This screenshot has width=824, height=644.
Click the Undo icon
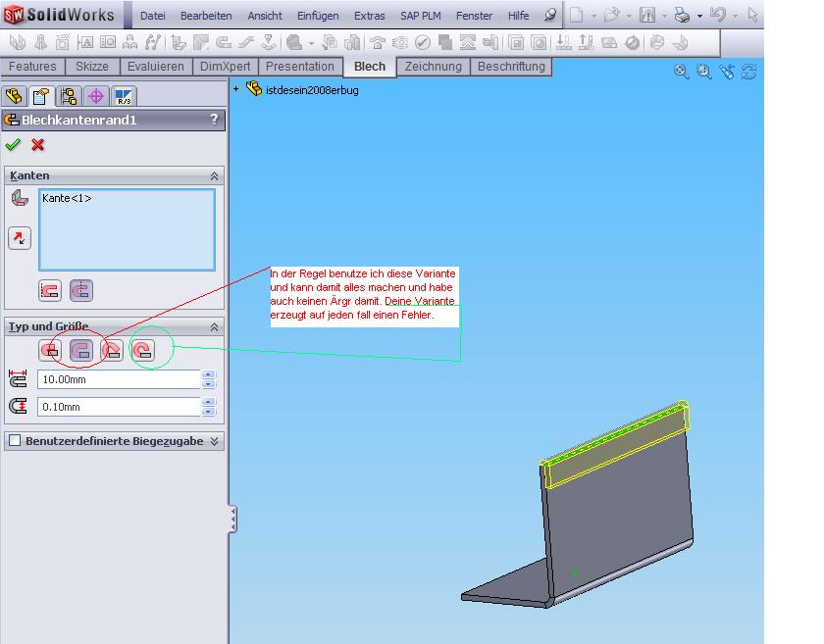(717, 15)
